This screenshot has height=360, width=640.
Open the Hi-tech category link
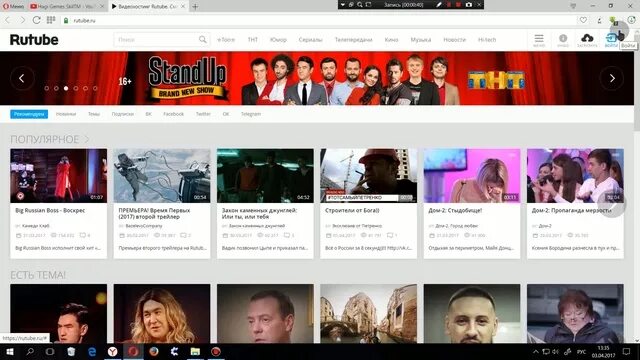pyautogui.click(x=487, y=40)
